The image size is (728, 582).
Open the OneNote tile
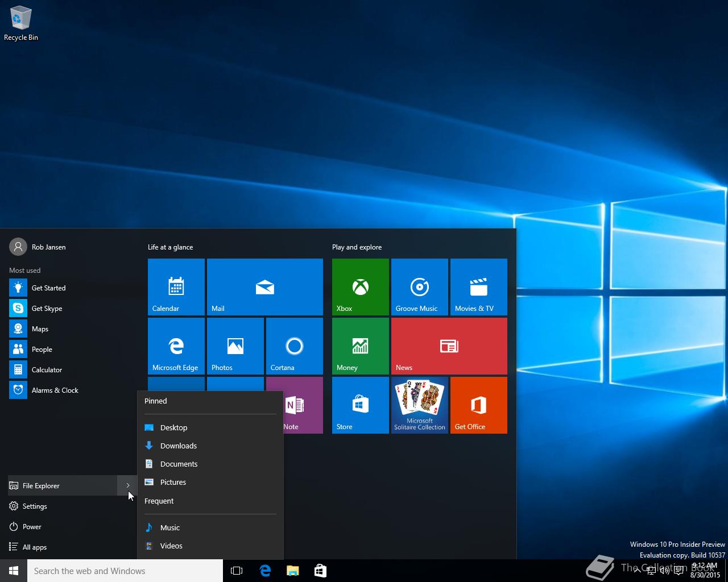303,405
